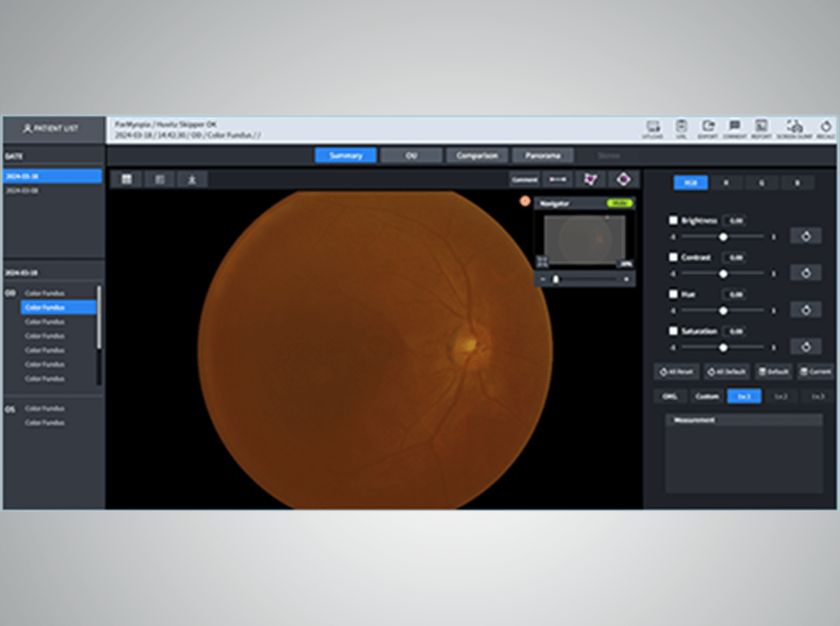Select the Color Fundus entry beside OD label

click(x=44, y=293)
